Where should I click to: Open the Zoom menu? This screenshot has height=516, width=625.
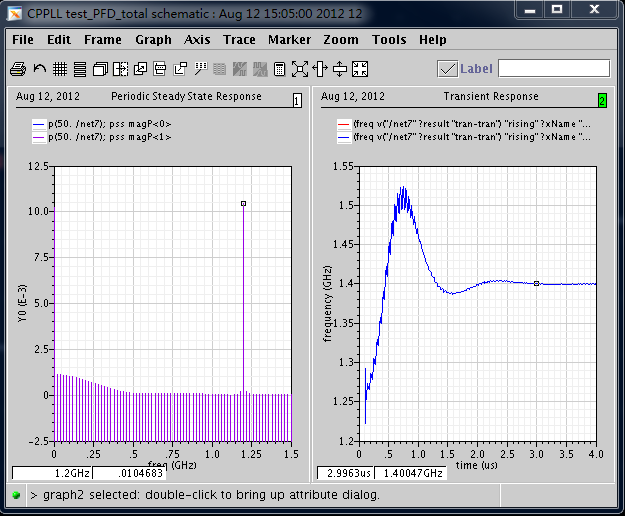click(x=341, y=40)
